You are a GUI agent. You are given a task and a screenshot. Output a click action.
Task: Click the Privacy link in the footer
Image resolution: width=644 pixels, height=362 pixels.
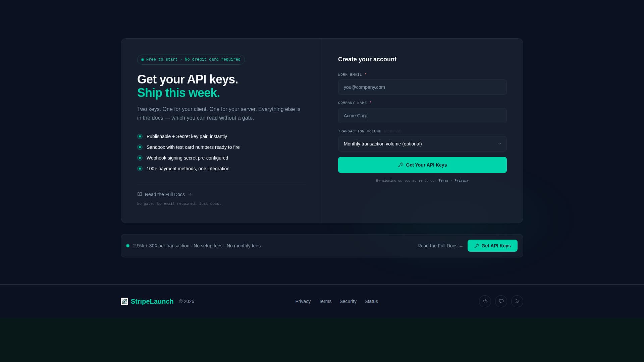pyautogui.click(x=303, y=301)
